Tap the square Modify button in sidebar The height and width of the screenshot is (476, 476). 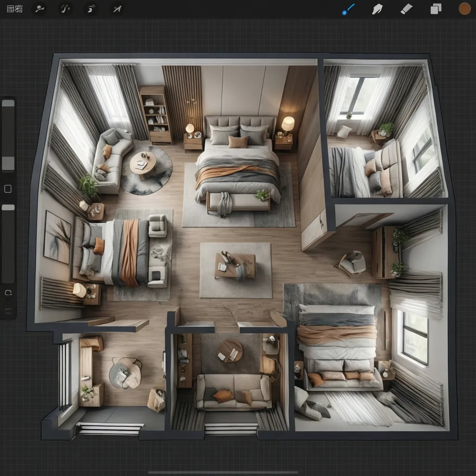pos(8,189)
